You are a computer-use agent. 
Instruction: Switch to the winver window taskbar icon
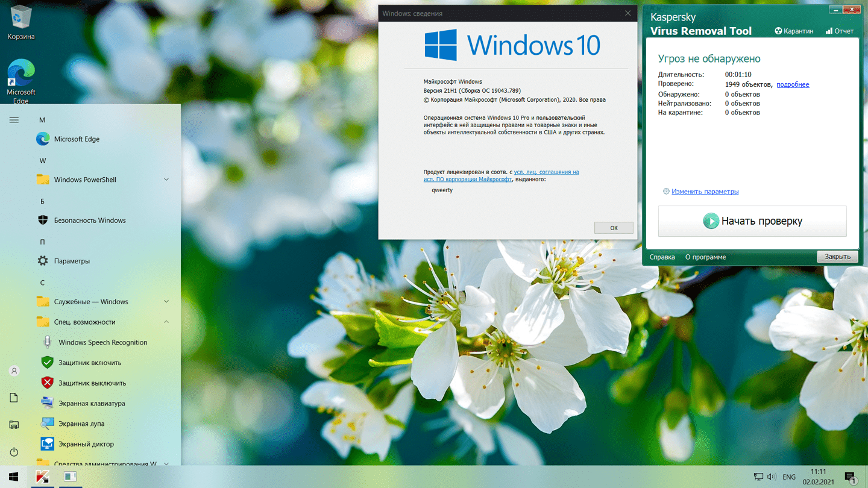pos(70,477)
